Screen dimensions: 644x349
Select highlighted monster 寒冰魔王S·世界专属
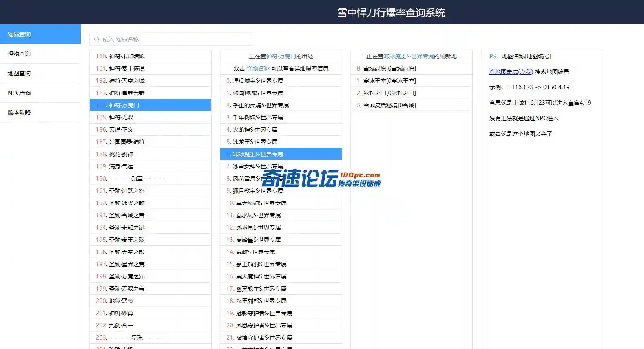pos(281,154)
